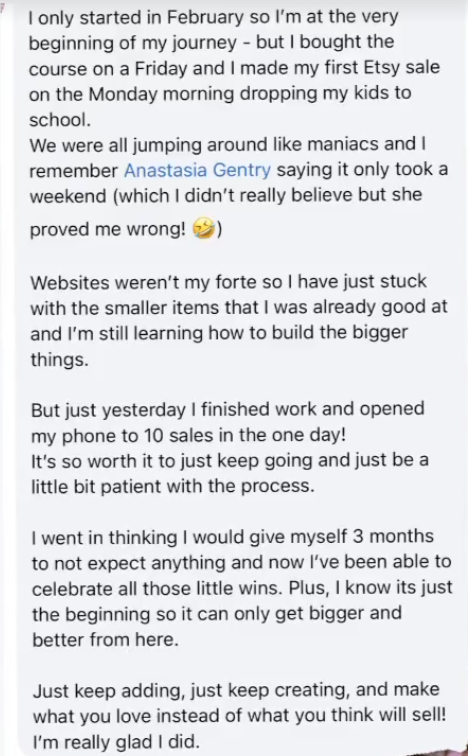Screen dimensions: 468x756
Task: Click the word "Websites" starting the second paragraph
Action: pyautogui.click(x=70, y=282)
